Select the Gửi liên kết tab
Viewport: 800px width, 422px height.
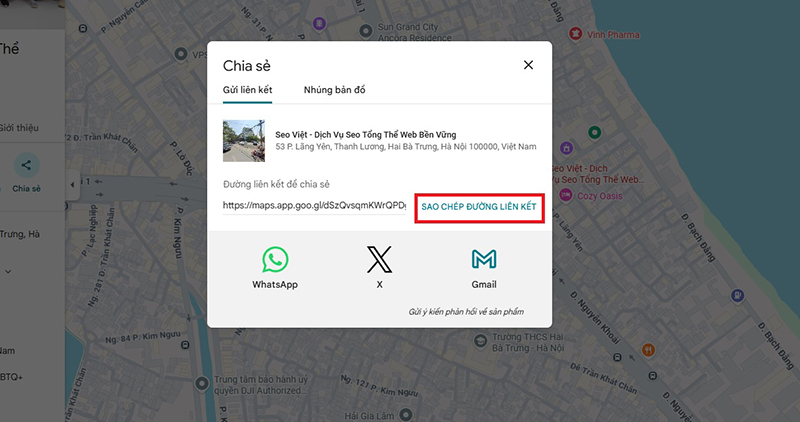click(x=247, y=90)
